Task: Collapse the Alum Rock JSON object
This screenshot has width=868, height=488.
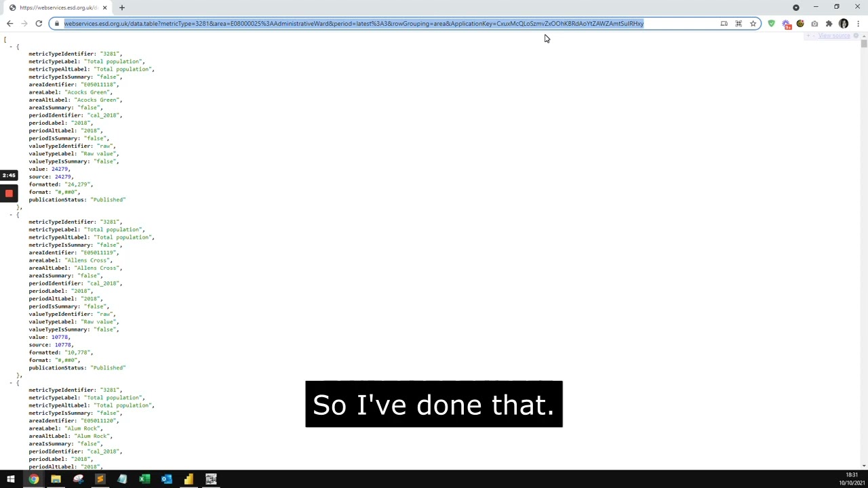Action: 11,383
